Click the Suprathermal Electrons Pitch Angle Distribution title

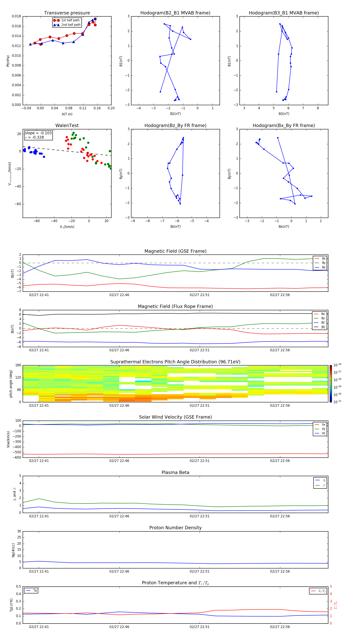pyautogui.click(x=175, y=362)
